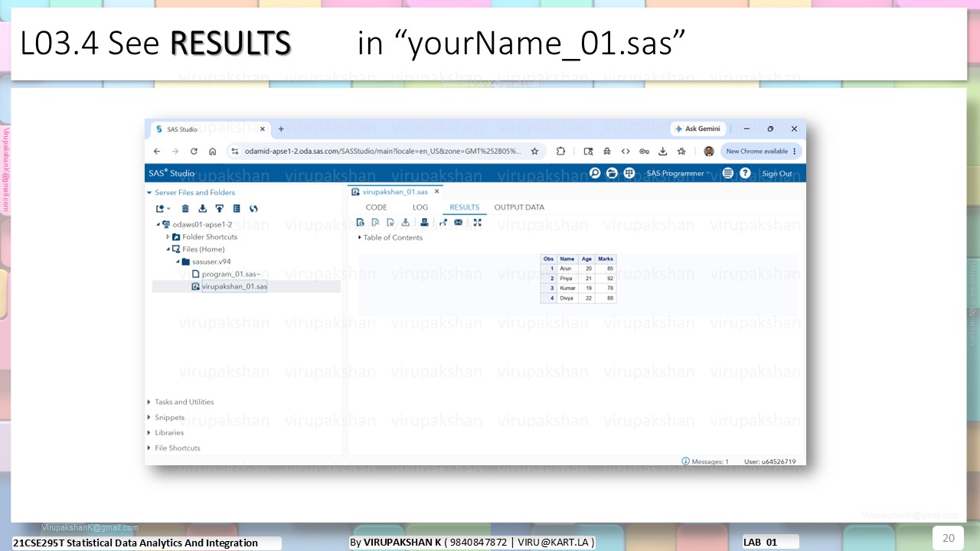
Task: Open the More application options menu icon
Action: tap(728, 173)
